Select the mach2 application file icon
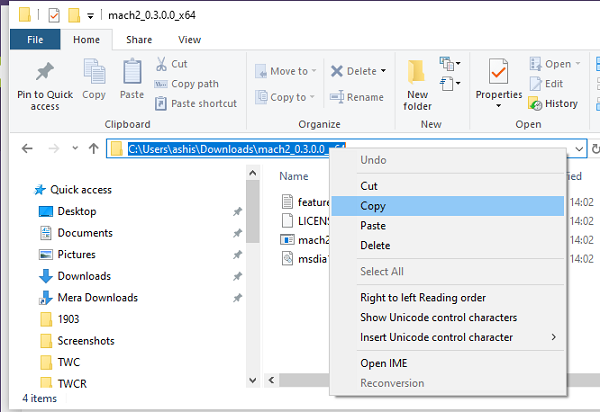The height and width of the screenshot is (412, 600). pyautogui.click(x=287, y=240)
